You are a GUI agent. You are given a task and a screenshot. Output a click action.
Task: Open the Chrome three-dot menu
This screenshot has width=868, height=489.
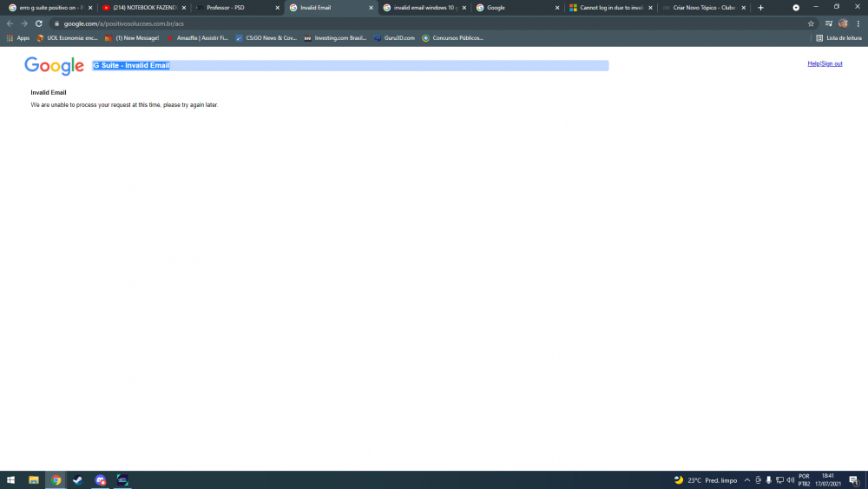click(x=858, y=23)
